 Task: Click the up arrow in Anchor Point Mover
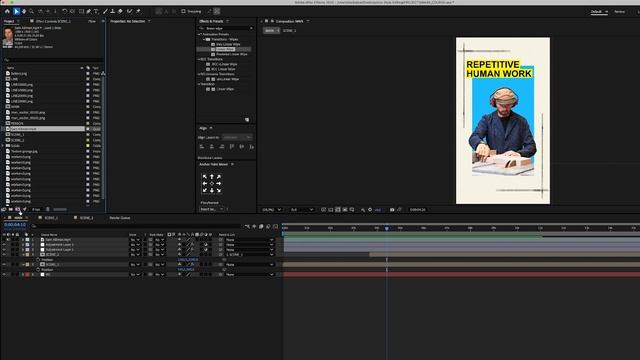coord(211,177)
